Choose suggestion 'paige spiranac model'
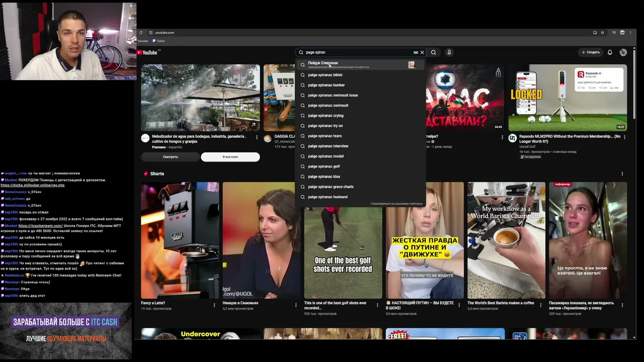 360,156
